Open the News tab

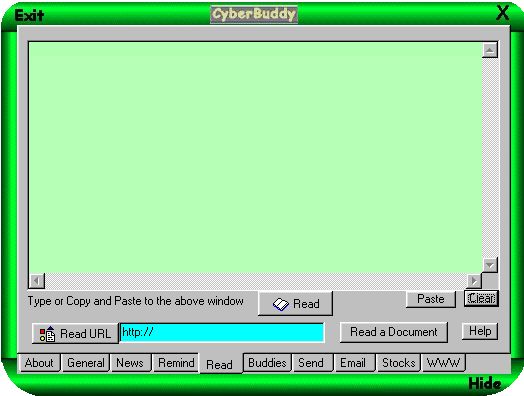pyautogui.click(x=130, y=363)
